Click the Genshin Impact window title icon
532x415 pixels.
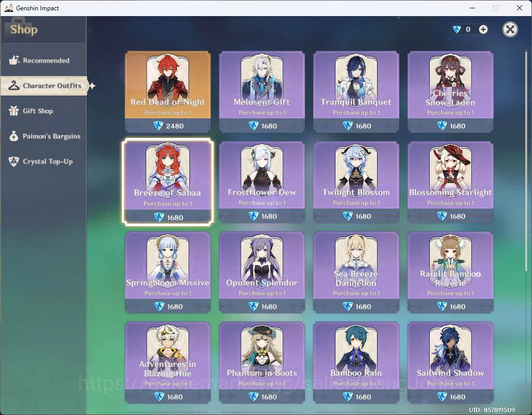[9, 8]
